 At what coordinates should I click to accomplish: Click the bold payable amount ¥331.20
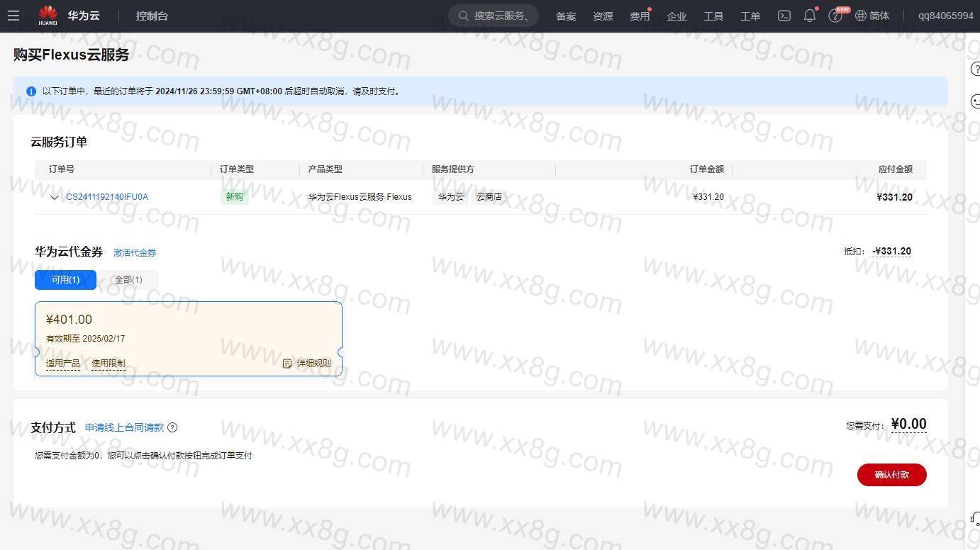[895, 197]
